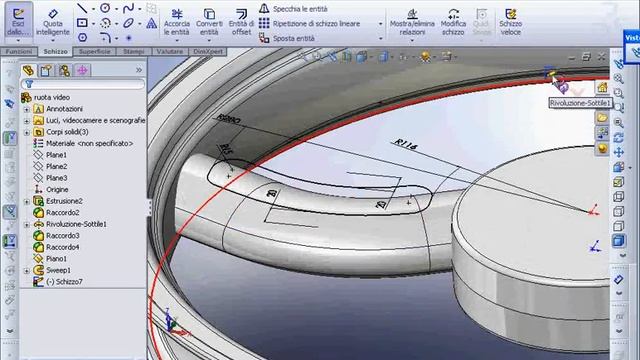Open task pane appearances sphere icon

[602, 149]
